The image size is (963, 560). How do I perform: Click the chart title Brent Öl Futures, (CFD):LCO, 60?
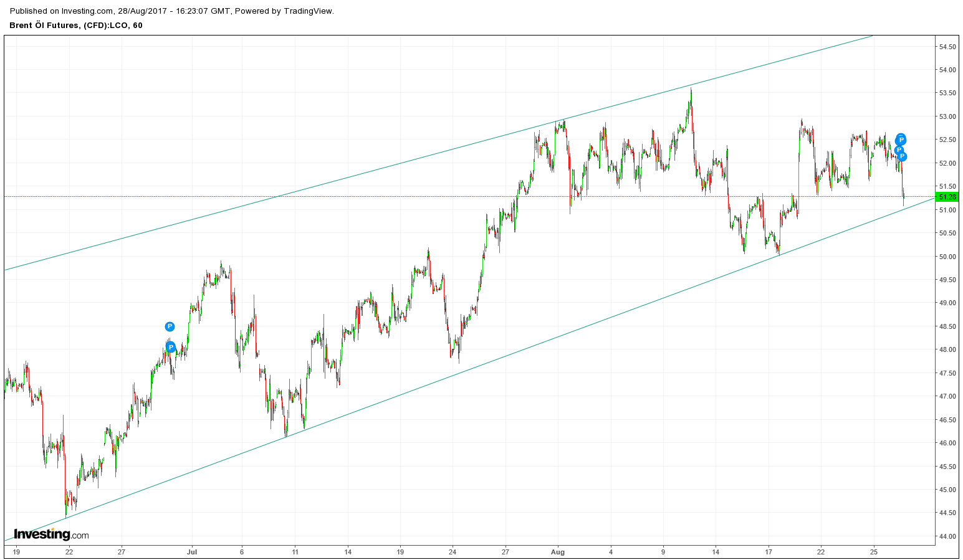75,26
